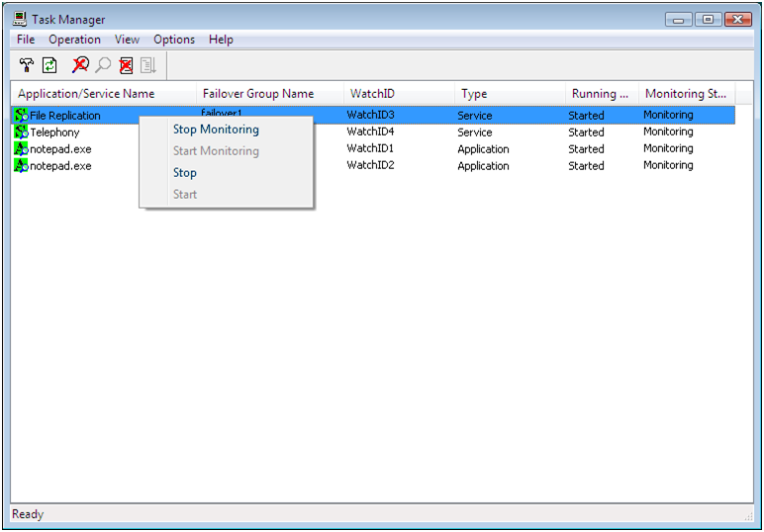The height and width of the screenshot is (532, 764).
Task: Choose Stop Monitoring from context menu
Action: pyautogui.click(x=216, y=130)
